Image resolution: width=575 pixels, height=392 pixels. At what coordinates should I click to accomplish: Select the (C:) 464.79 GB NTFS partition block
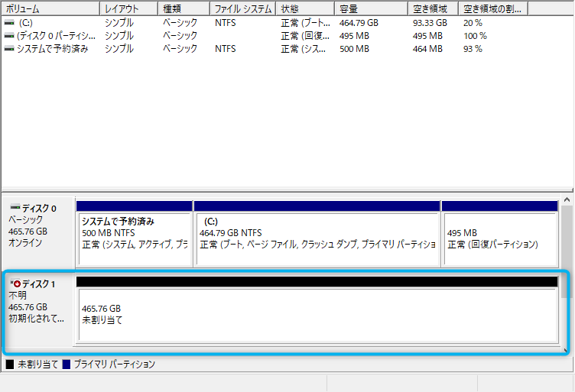[317, 234]
